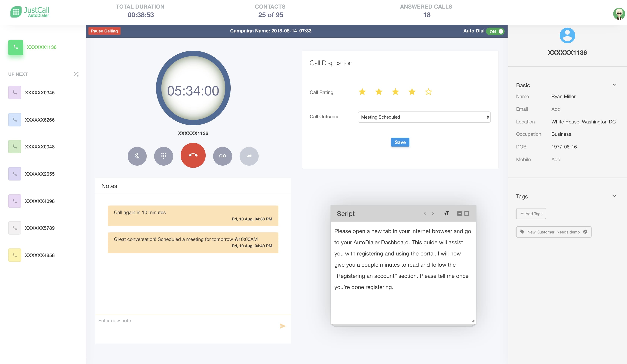Select XXXXXX5789 in Up Next
Viewport: 627px width, 364px height.
40,228
